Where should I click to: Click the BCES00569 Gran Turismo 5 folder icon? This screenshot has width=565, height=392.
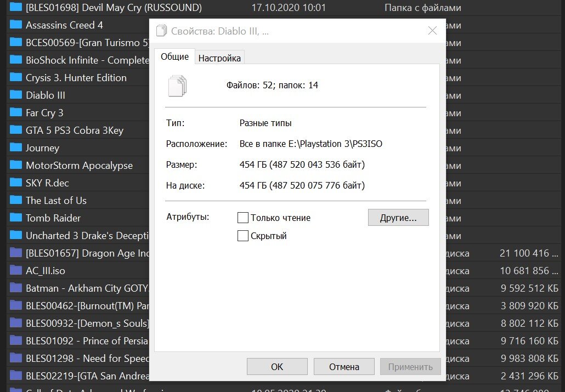pyautogui.click(x=15, y=42)
